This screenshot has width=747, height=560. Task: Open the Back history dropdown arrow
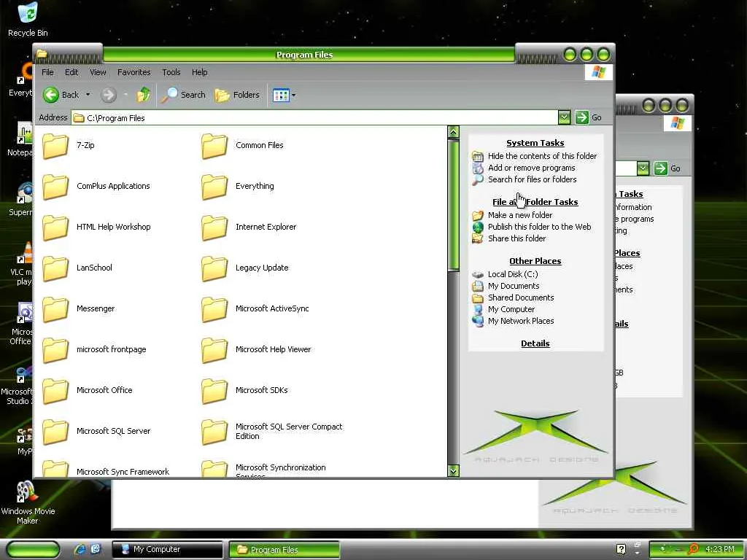pyautogui.click(x=88, y=95)
